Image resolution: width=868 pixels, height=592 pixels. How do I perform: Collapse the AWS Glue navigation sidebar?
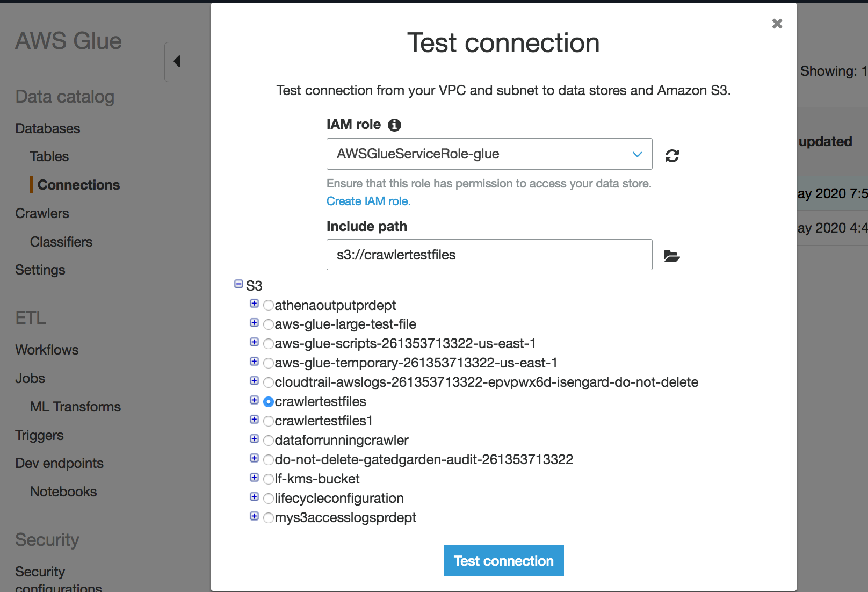pyautogui.click(x=176, y=61)
